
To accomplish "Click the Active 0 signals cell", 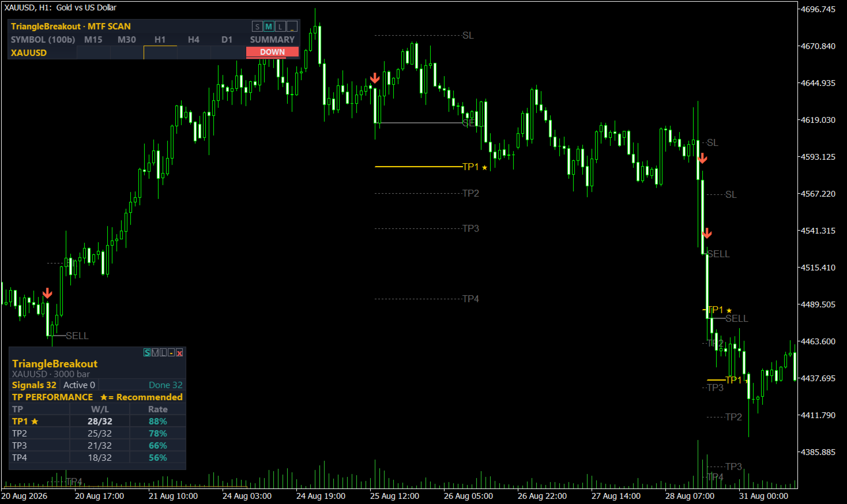I will click(79, 385).
